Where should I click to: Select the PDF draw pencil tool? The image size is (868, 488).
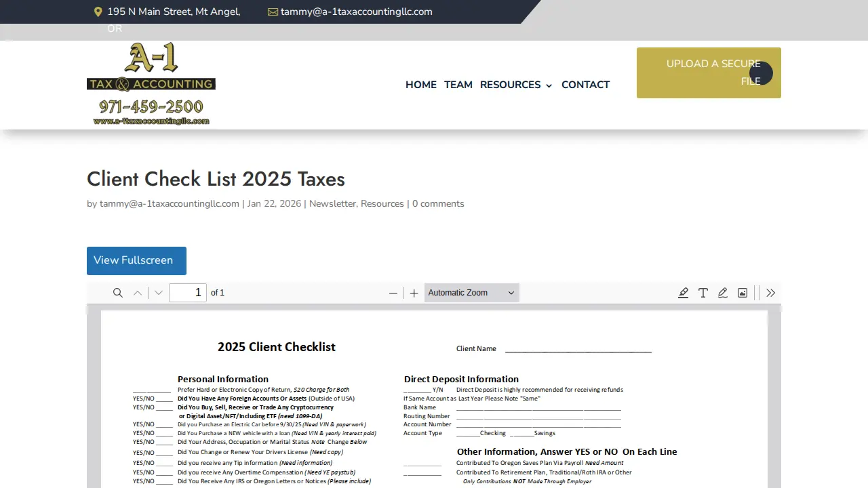pyautogui.click(x=723, y=293)
